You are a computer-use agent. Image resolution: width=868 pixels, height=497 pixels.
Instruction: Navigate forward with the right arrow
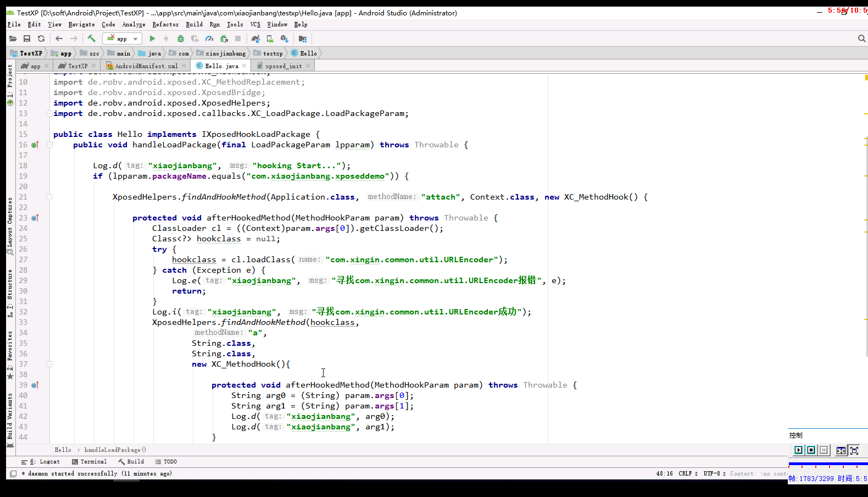[x=74, y=38]
